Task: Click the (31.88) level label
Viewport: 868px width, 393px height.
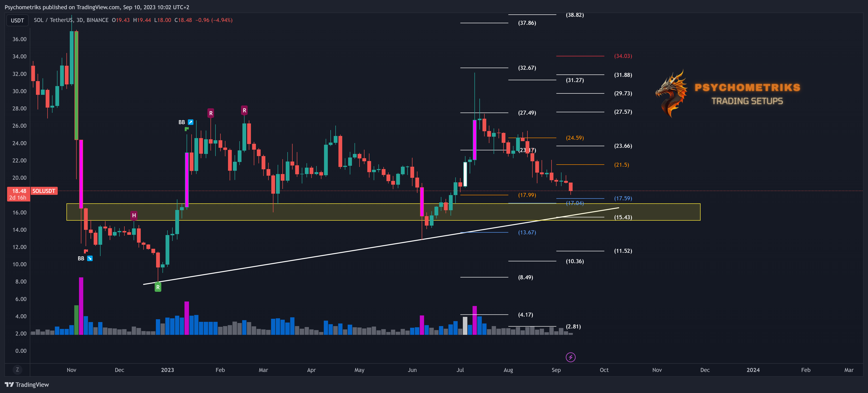Action: click(623, 75)
